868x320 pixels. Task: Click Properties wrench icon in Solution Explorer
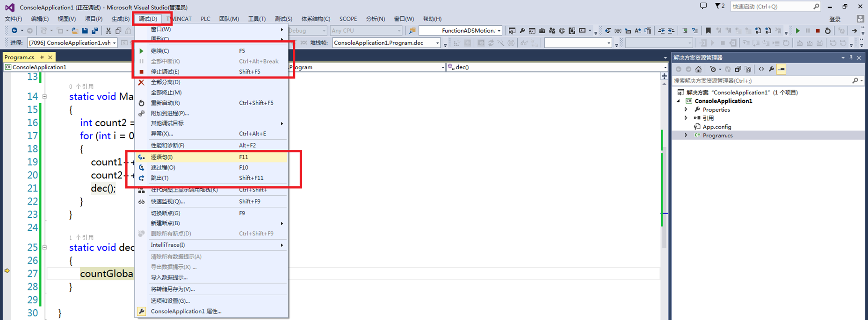click(771, 69)
